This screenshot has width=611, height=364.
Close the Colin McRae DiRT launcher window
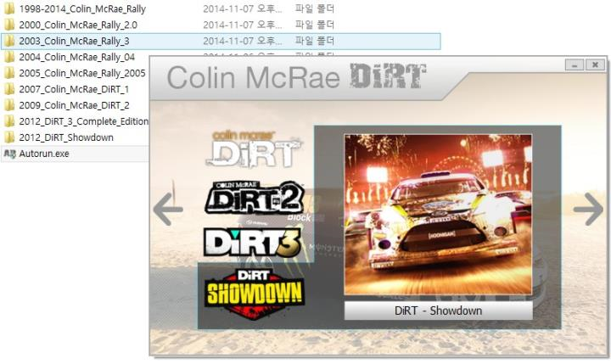pyautogui.click(x=595, y=64)
